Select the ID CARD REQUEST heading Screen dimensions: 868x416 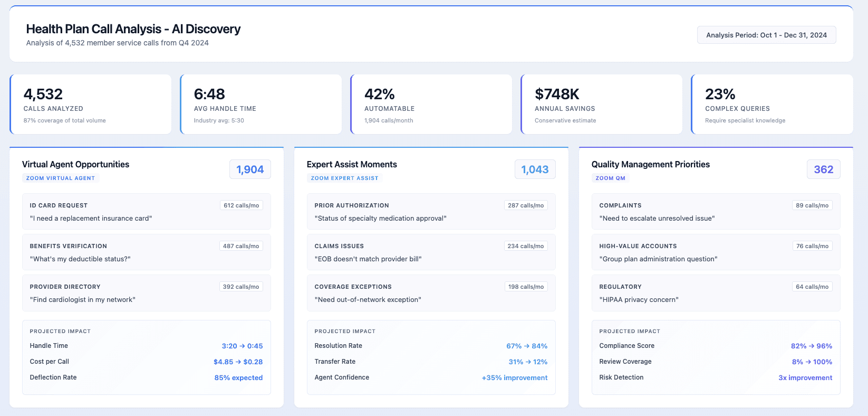coord(59,205)
